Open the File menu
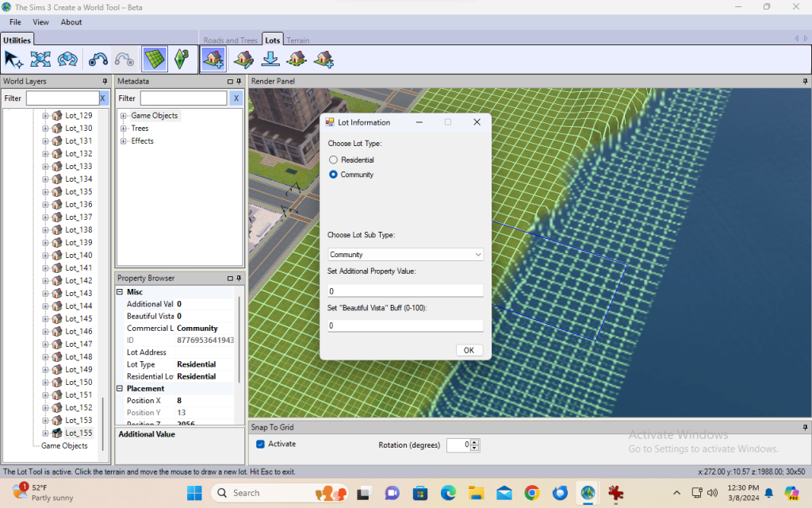 pyautogui.click(x=15, y=22)
